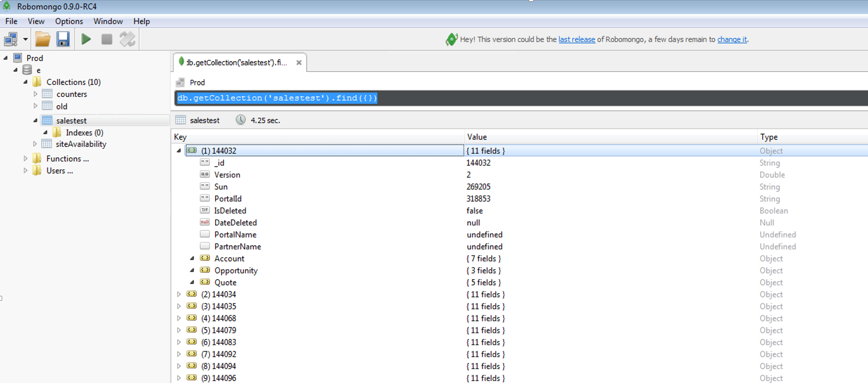Open the connect button dropdown arrow
Image resolution: width=868 pixels, height=383 pixels.
(x=26, y=39)
